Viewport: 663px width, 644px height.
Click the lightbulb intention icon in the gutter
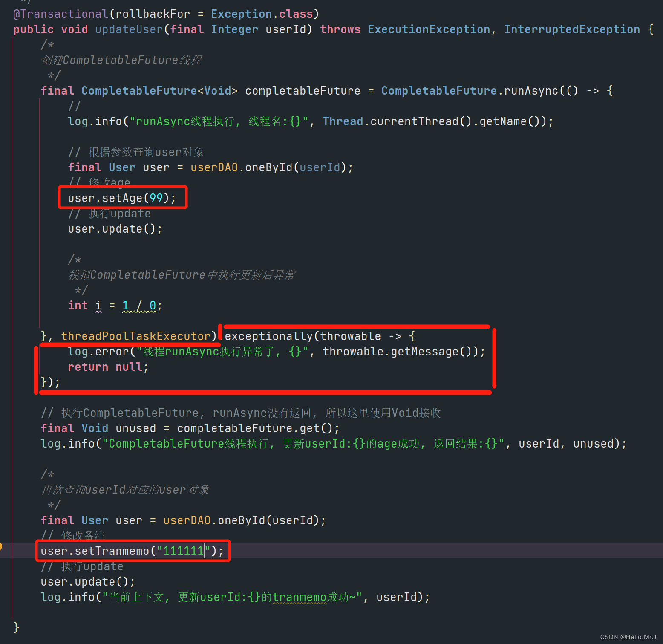click(1, 548)
